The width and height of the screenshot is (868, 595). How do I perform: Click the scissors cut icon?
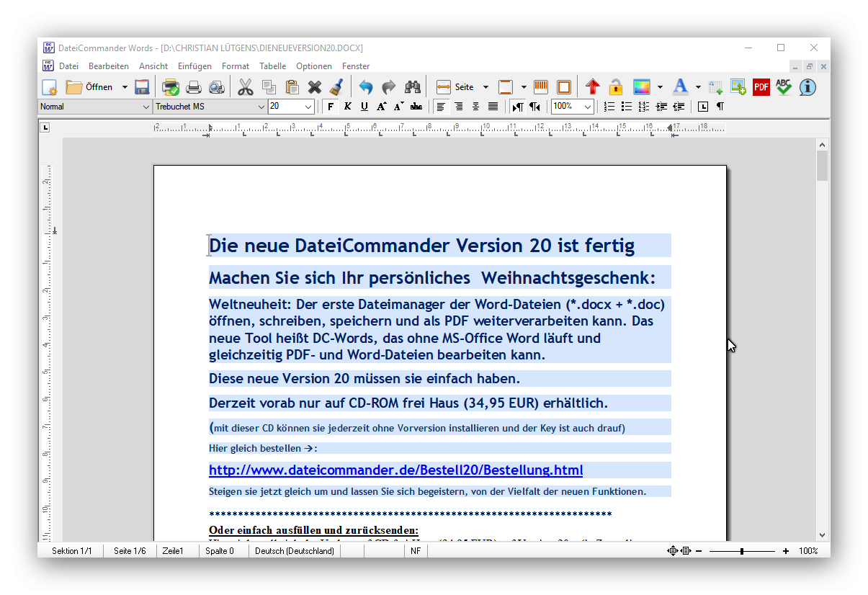click(246, 87)
